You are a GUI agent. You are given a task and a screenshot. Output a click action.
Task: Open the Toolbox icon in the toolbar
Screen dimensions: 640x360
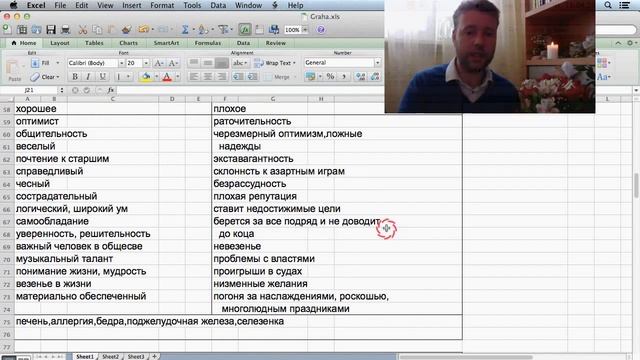coord(260,29)
